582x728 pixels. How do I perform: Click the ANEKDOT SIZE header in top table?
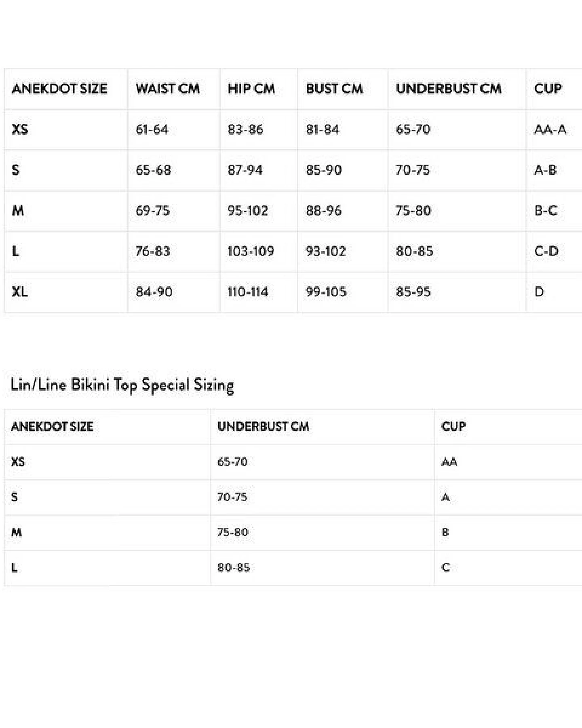pyautogui.click(x=59, y=89)
